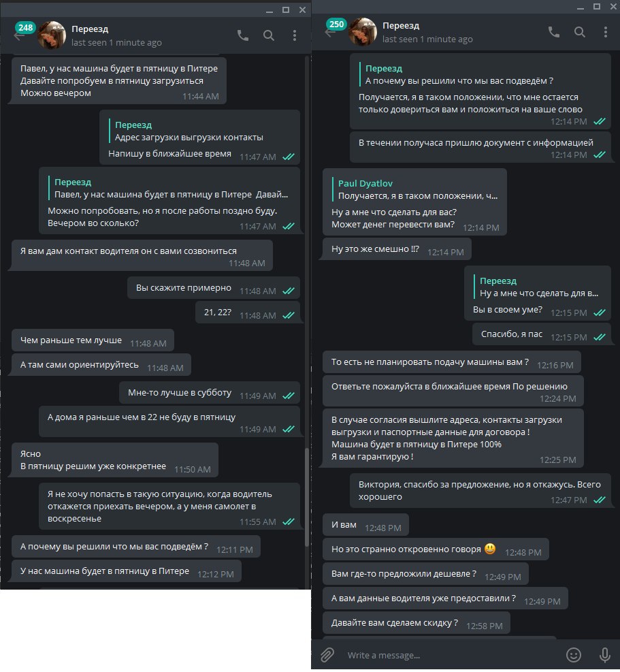Screen dimensions: 620x672
Task: Open the three-dot menu in left chat
Action: pyautogui.click(x=295, y=35)
